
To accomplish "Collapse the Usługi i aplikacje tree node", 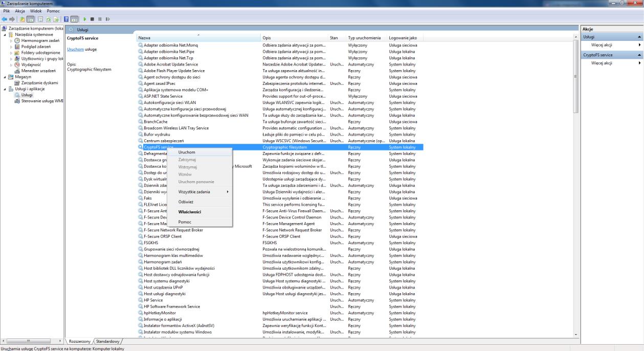I will [4, 89].
